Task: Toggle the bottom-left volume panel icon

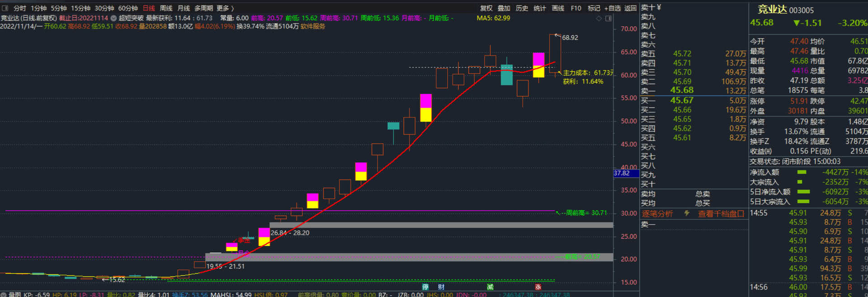Action: point(4,294)
